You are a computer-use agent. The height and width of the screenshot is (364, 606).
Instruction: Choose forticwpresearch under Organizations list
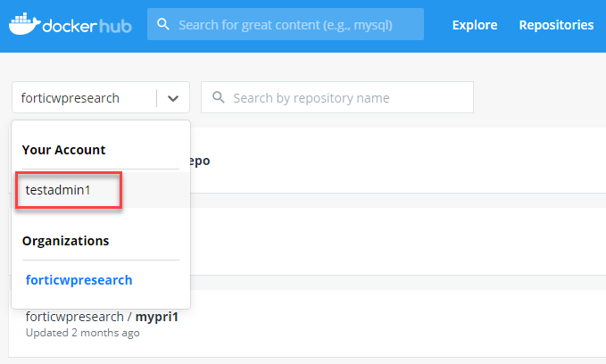pyautogui.click(x=79, y=280)
